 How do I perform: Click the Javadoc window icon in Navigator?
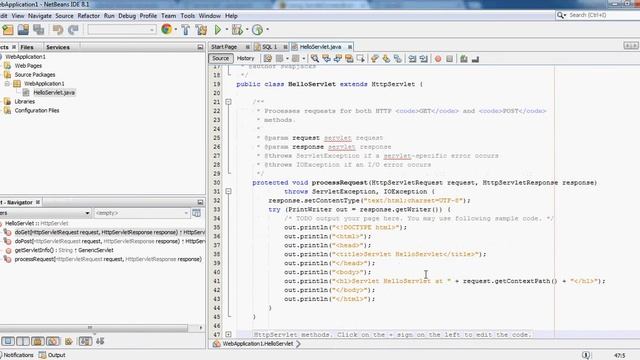(196, 213)
